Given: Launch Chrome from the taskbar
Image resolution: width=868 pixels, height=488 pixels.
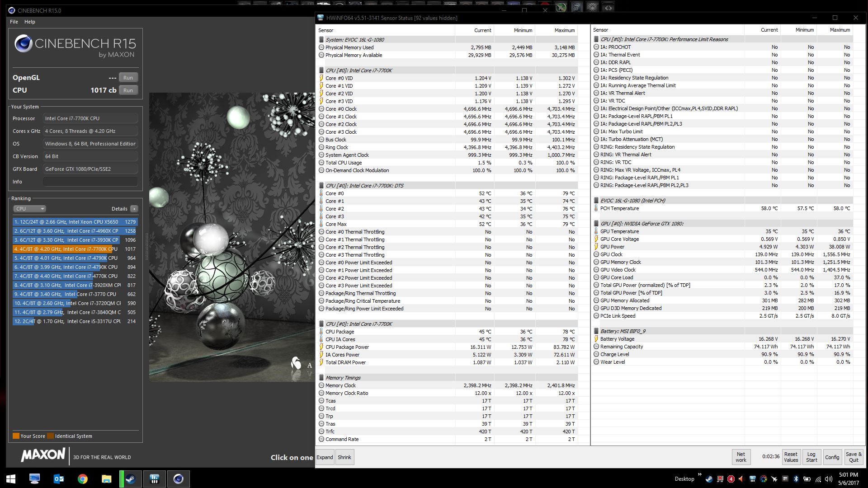Looking at the screenshot, I should tap(83, 479).
